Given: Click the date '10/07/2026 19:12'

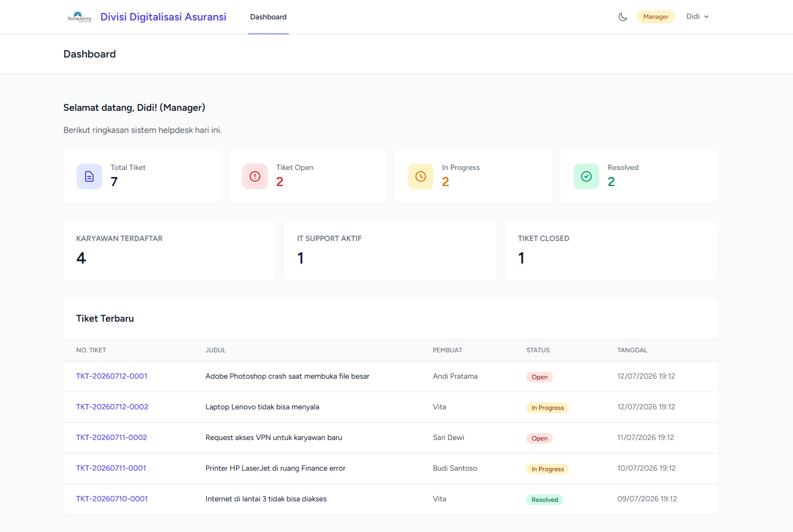Looking at the screenshot, I should (x=647, y=468).
